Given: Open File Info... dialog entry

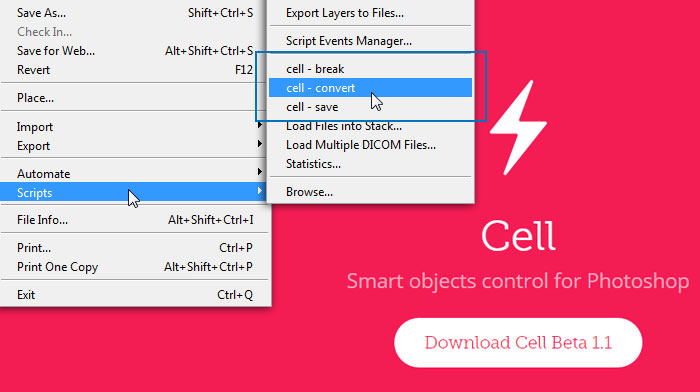Looking at the screenshot, I should coord(134,220).
